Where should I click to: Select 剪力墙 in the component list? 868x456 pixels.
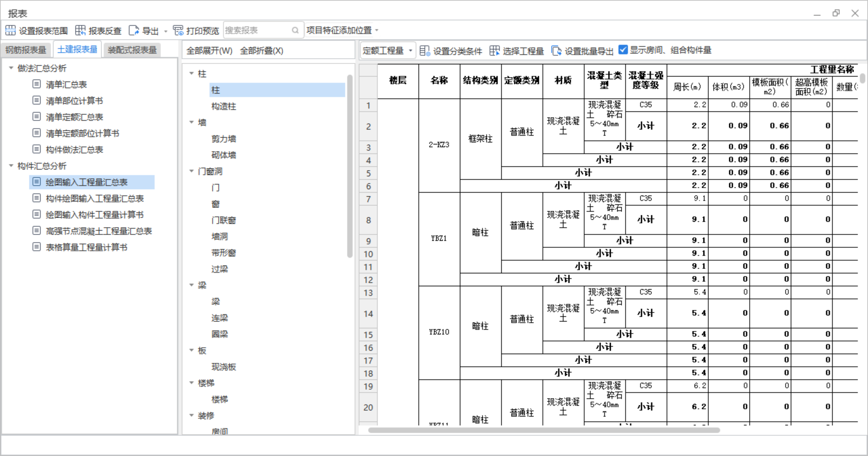coord(224,139)
